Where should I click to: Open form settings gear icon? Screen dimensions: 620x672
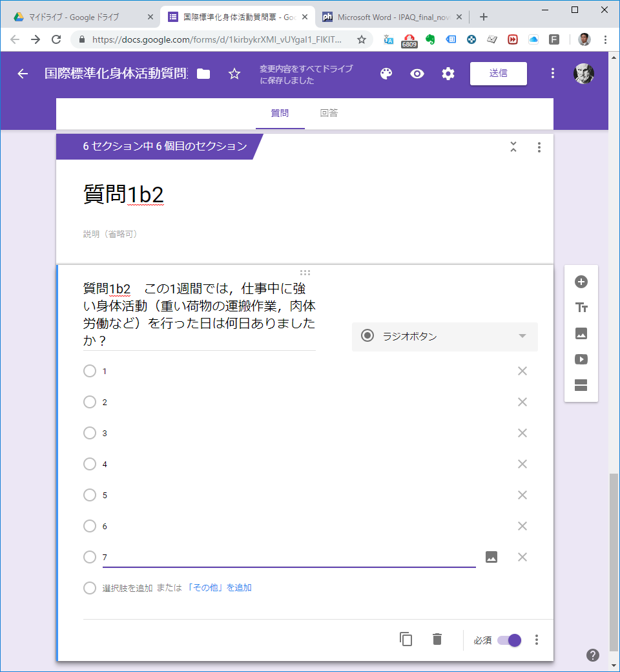point(448,74)
